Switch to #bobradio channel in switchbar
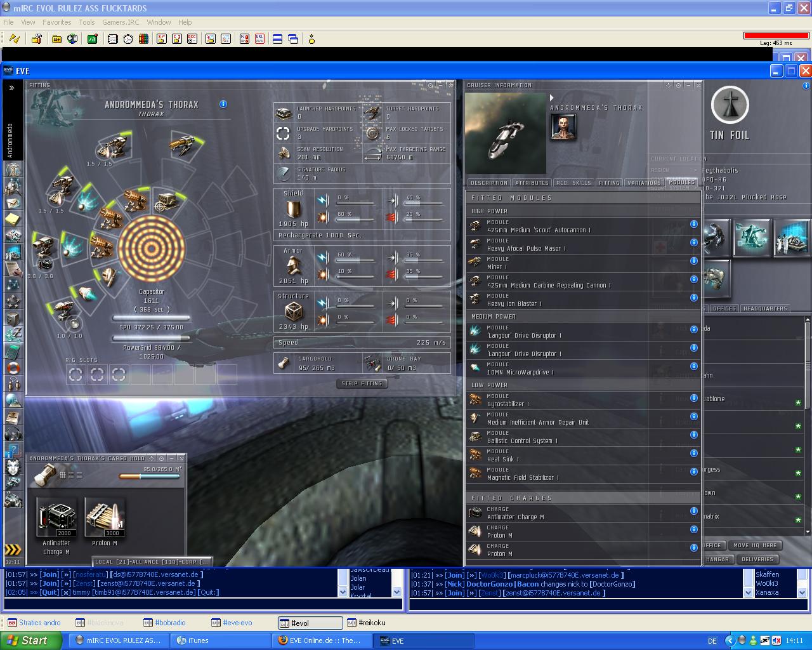812x650 pixels. pyautogui.click(x=169, y=623)
